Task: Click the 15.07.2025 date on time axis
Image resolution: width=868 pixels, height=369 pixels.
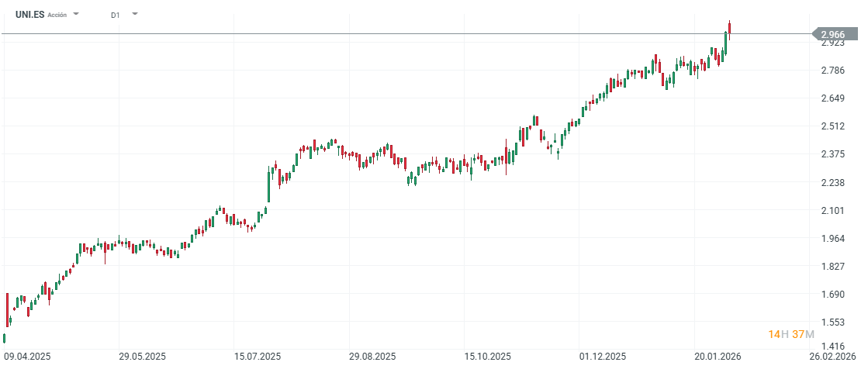Action: pyautogui.click(x=258, y=357)
